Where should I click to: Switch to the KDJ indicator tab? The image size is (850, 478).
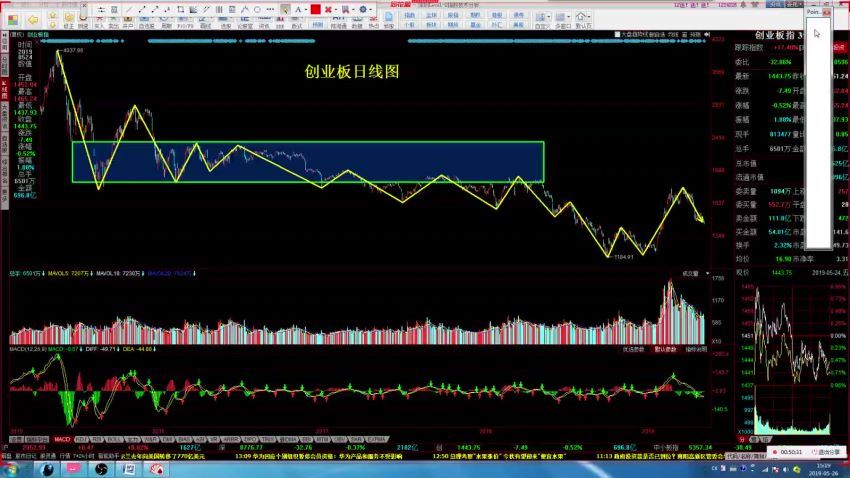point(82,439)
